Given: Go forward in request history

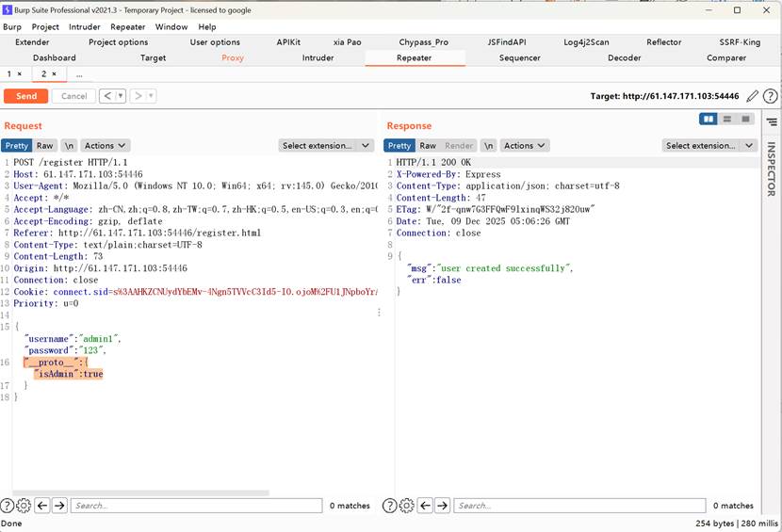Looking at the screenshot, I should click(138, 96).
